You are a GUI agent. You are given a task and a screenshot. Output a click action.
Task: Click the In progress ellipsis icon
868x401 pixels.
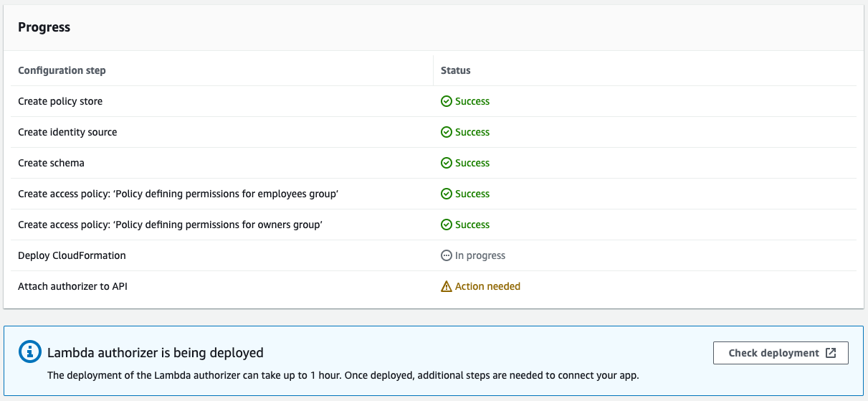point(446,255)
